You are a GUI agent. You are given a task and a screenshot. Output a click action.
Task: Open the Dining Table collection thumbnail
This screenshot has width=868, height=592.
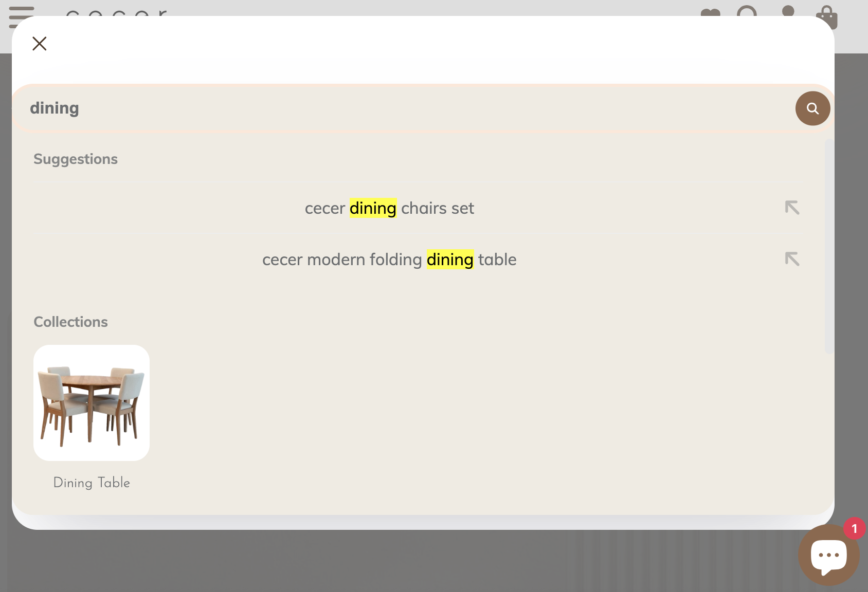click(x=92, y=403)
